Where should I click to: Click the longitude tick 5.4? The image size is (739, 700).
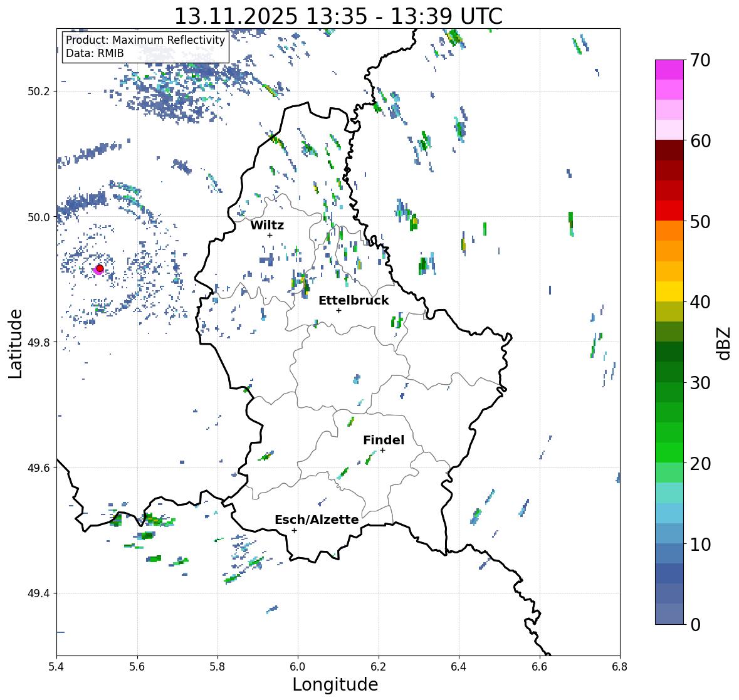[x=56, y=667]
